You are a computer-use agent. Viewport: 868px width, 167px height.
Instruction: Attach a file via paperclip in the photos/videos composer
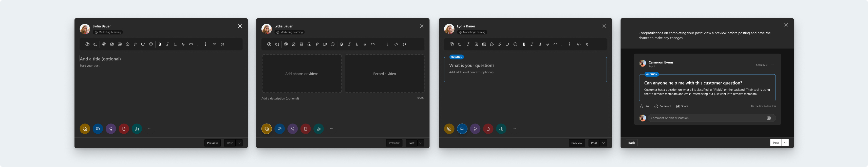click(317, 44)
